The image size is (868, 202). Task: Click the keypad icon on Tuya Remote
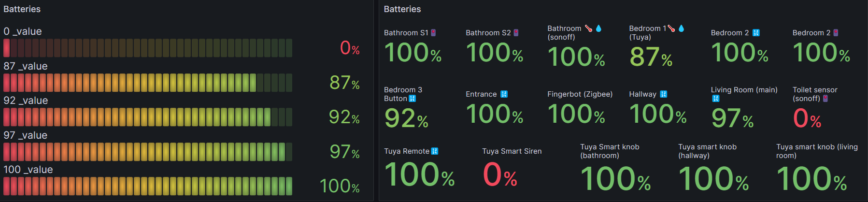click(434, 151)
